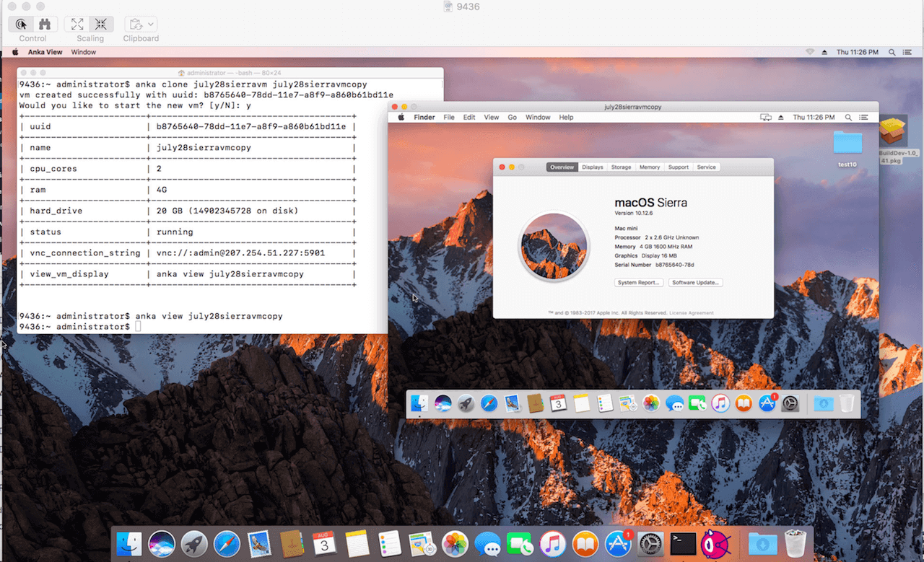Image resolution: width=924 pixels, height=562 pixels.
Task: Switch to observe mode with binoculars button
Action: [x=45, y=24]
